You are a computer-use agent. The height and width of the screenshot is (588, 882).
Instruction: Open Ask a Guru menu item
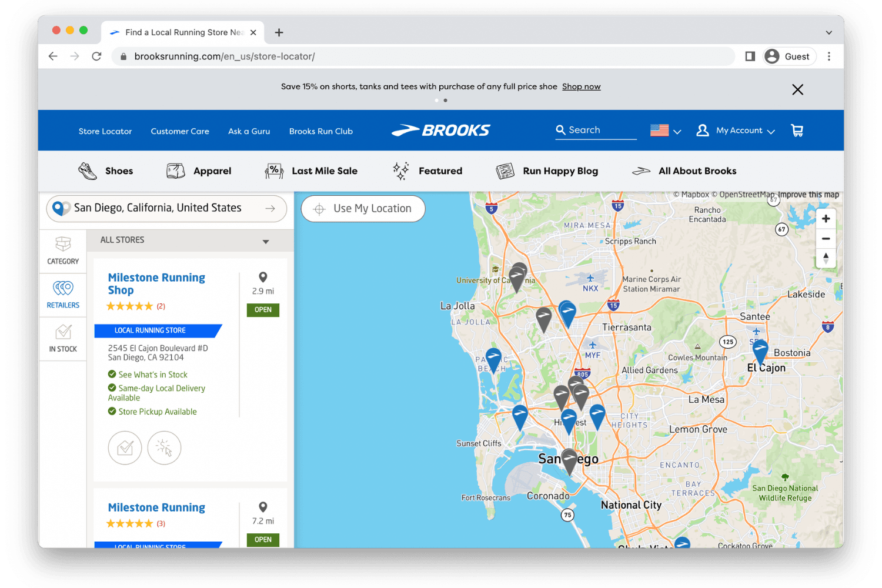point(249,131)
